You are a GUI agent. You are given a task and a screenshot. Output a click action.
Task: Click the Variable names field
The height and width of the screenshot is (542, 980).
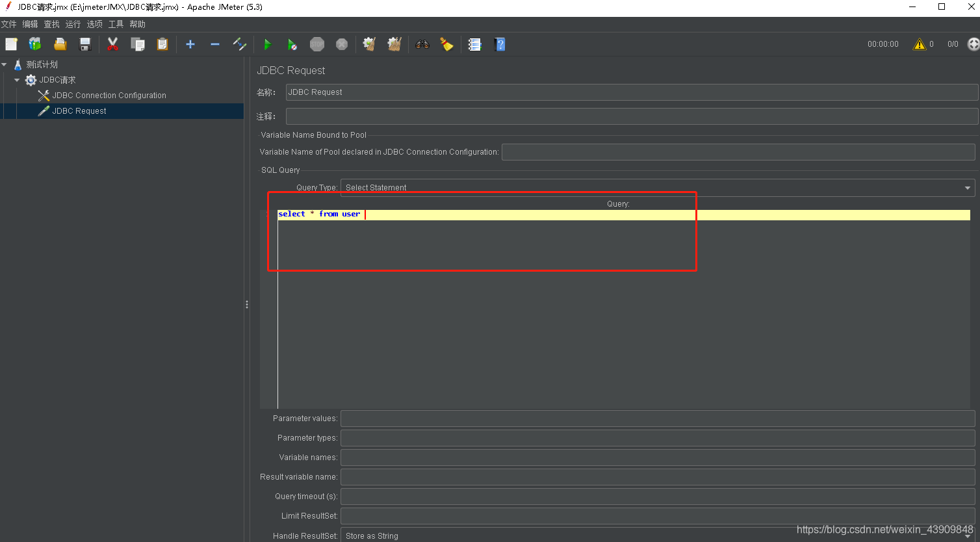658,458
